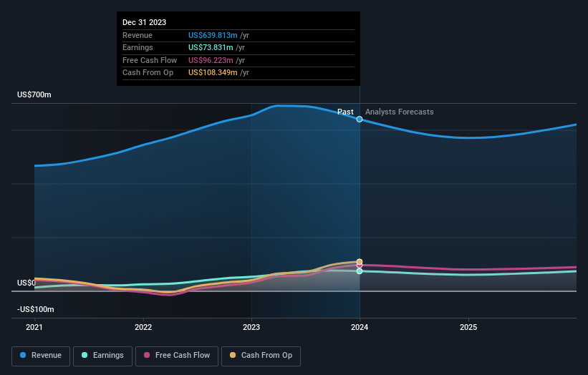Viewport: 588px width, 375px height.
Task: Click the Revenue row label in tooltip
Action: [138, 35]
